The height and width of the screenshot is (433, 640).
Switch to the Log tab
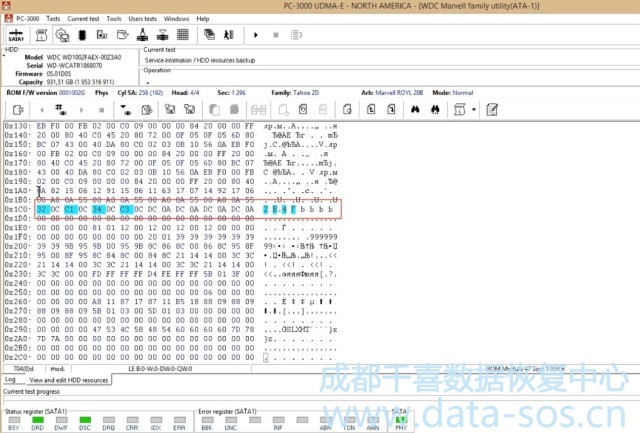(x=10, y=379)
